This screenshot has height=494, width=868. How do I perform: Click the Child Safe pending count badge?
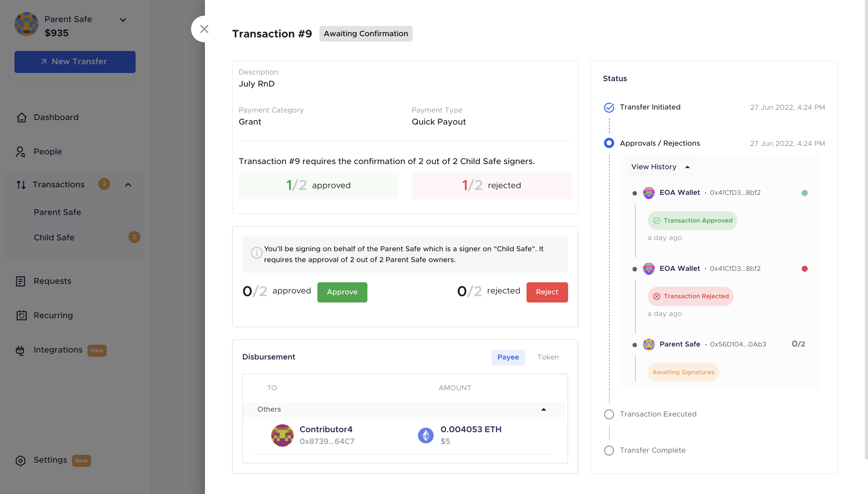coord(134,237)
